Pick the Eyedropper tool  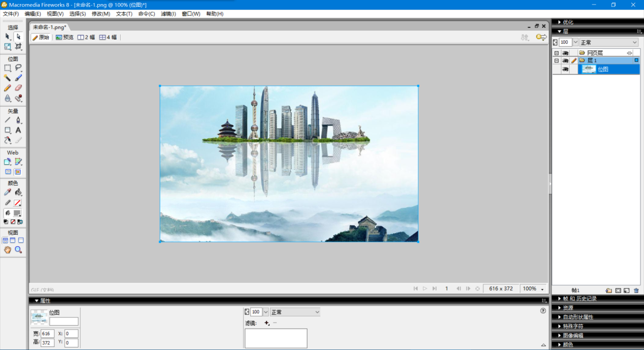[8, 193]
